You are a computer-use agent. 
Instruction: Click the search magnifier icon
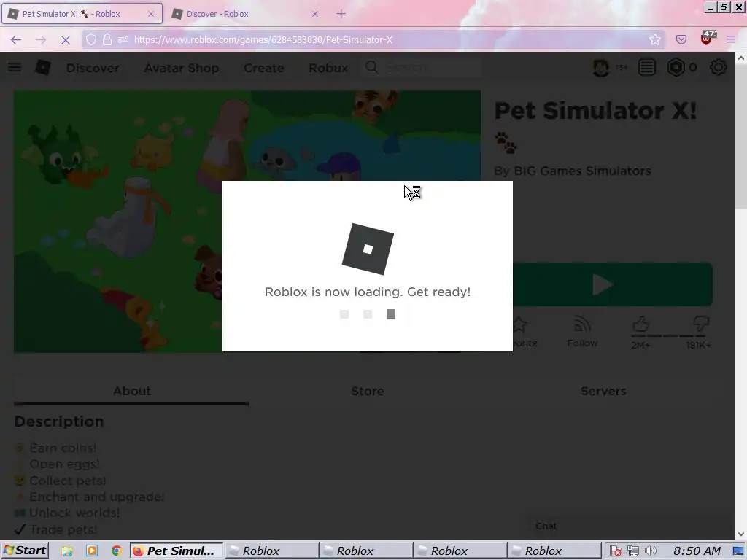(371, 67)
